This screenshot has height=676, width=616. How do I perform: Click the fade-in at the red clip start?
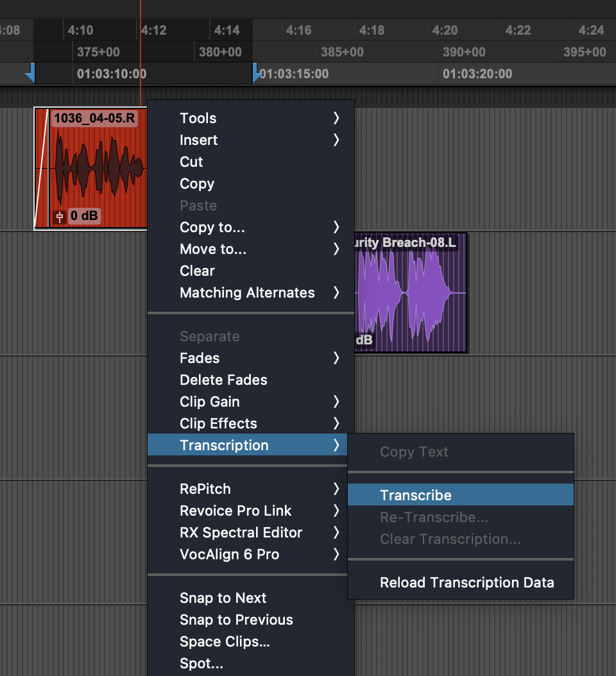click(x=42, y=168)
